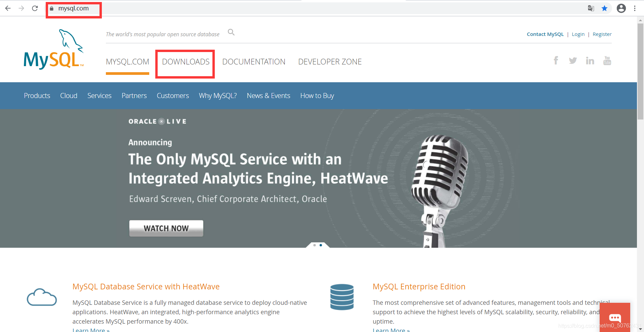This screenshot has height=332, width=644.
Task: Open the DOCUMENTATION tab
Action: click(254, 62)
